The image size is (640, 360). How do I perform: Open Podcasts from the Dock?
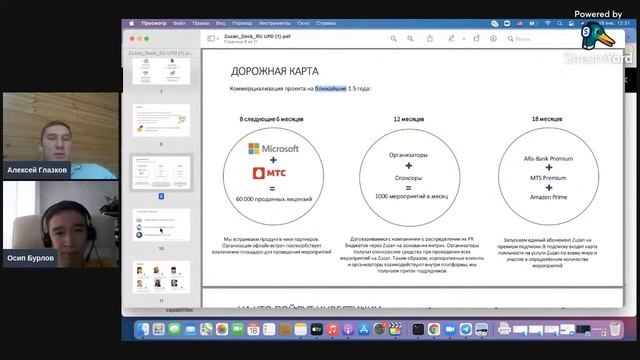pos(348,329)
